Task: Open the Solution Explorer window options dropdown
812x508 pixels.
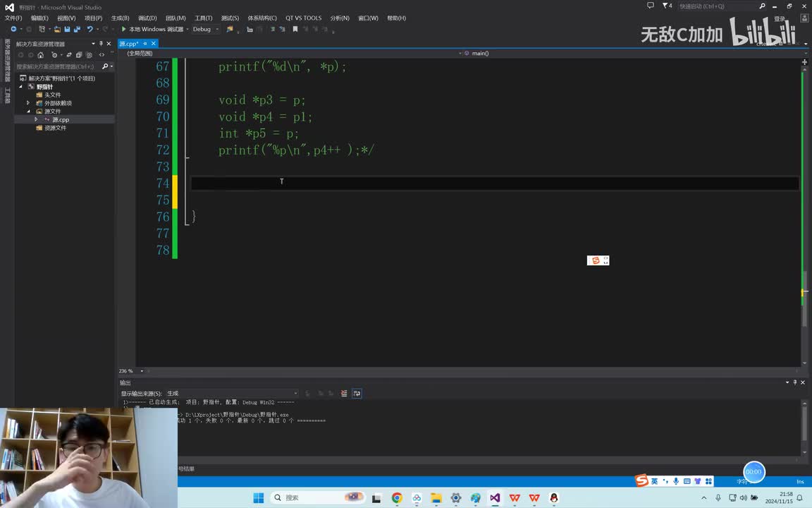Action: (93, 44)
